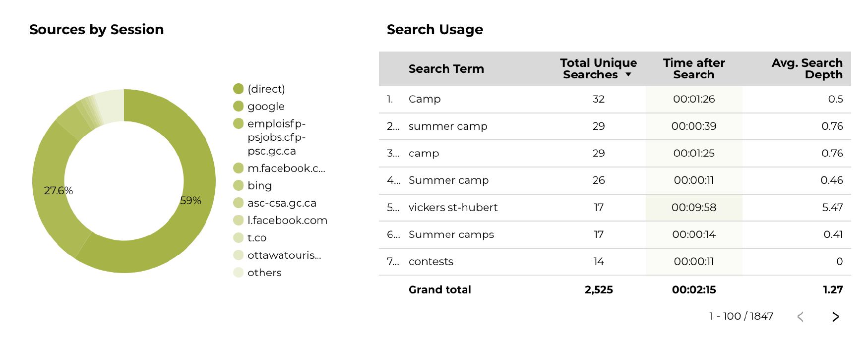Viewport: 868px width, 338px height.
Task: Select the google legend color dot
Action: coord(239,106)
